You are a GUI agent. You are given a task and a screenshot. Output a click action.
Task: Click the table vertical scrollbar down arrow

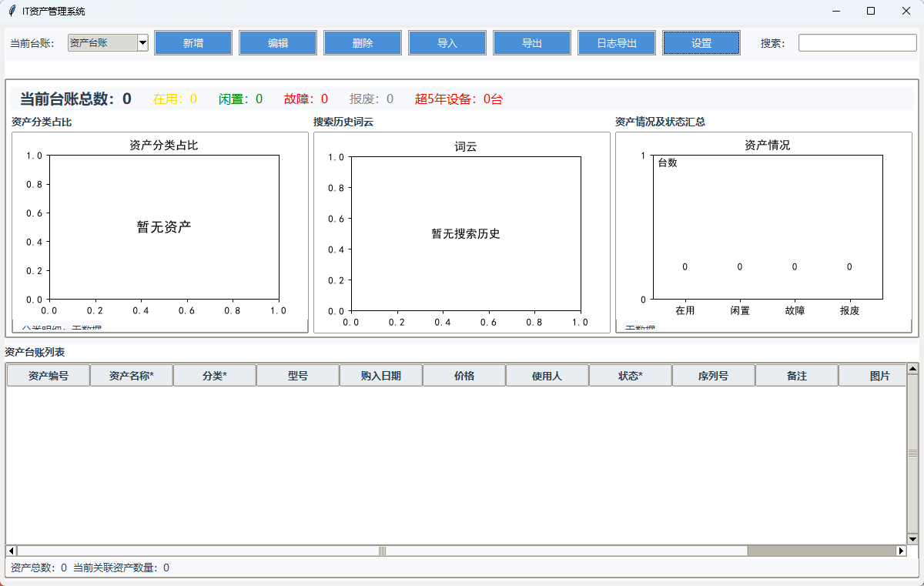(x=912, y=539)
